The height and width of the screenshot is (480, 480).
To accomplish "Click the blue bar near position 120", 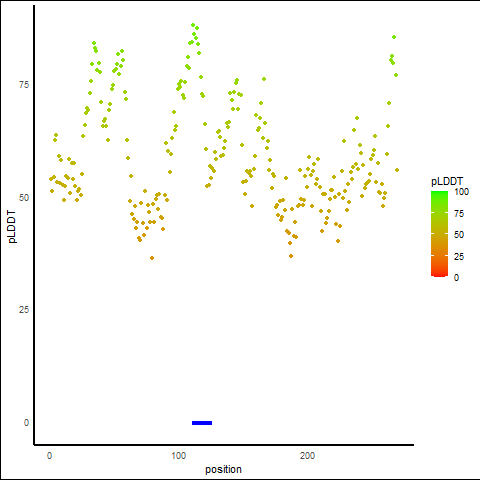I will 202,423.
